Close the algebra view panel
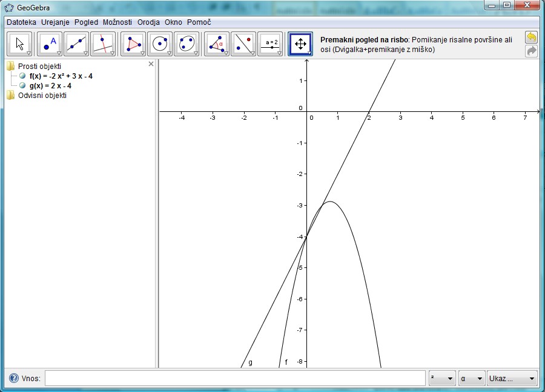545x392 pixels. coord(151,64)
